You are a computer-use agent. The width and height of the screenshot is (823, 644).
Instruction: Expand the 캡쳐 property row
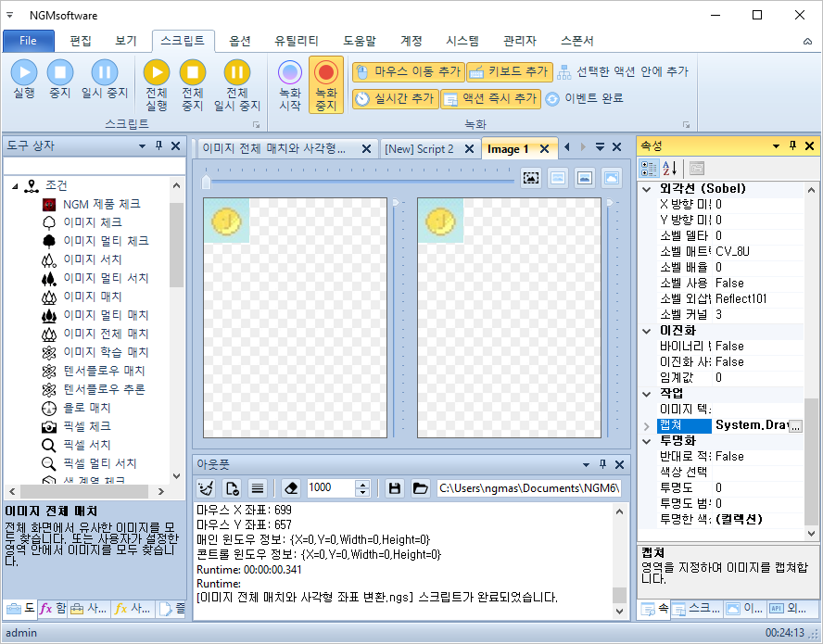coord(647,426)
